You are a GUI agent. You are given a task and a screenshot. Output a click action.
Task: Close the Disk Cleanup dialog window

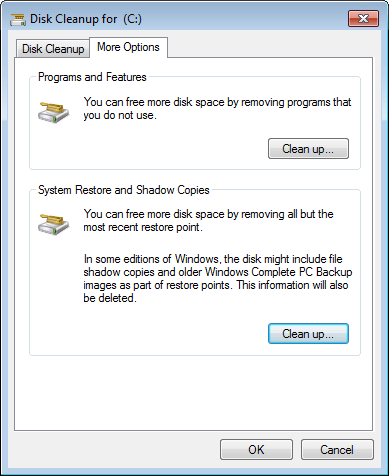coord(363,18)
